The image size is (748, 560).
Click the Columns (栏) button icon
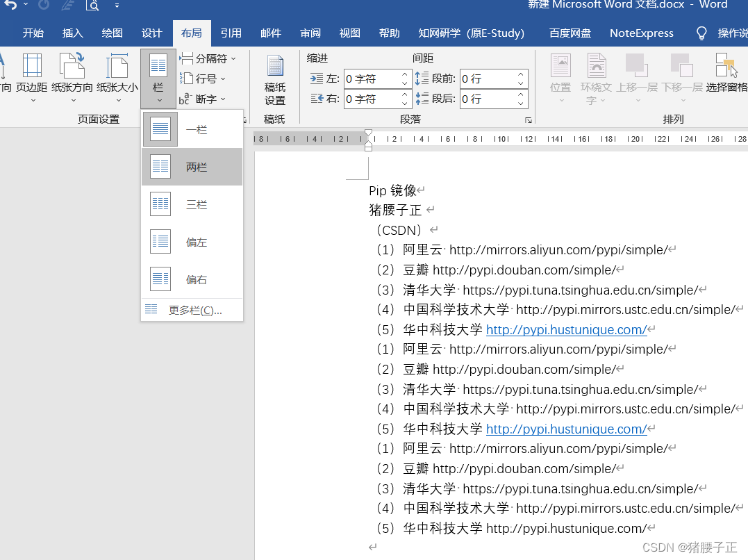pyautogui.click(x=158, y=65)
